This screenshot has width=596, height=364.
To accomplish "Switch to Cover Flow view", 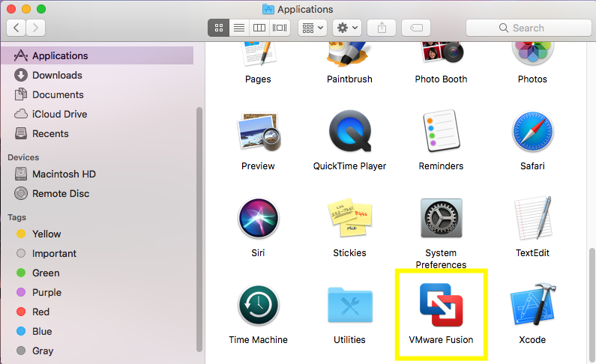I will (x=280, y=28).
